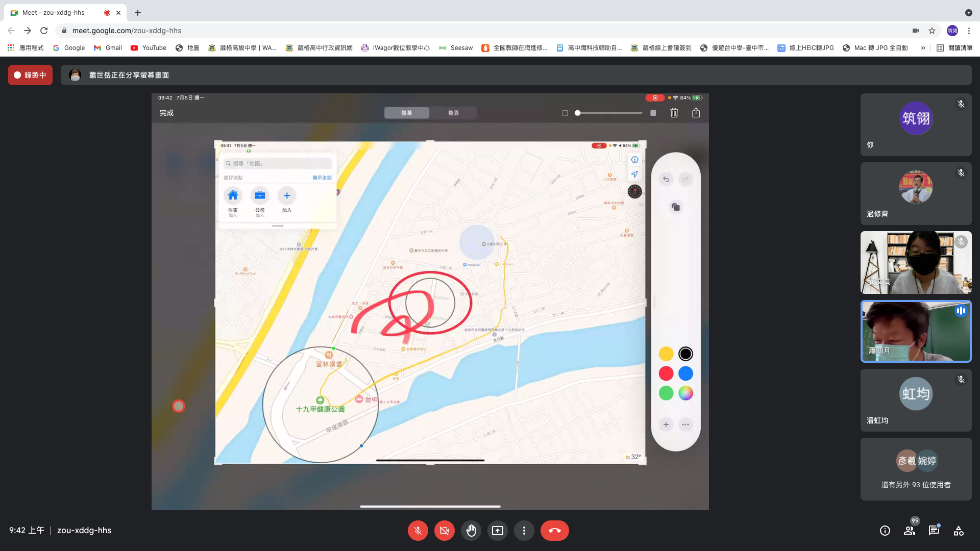Click the red leave call button

click(554, 531)
